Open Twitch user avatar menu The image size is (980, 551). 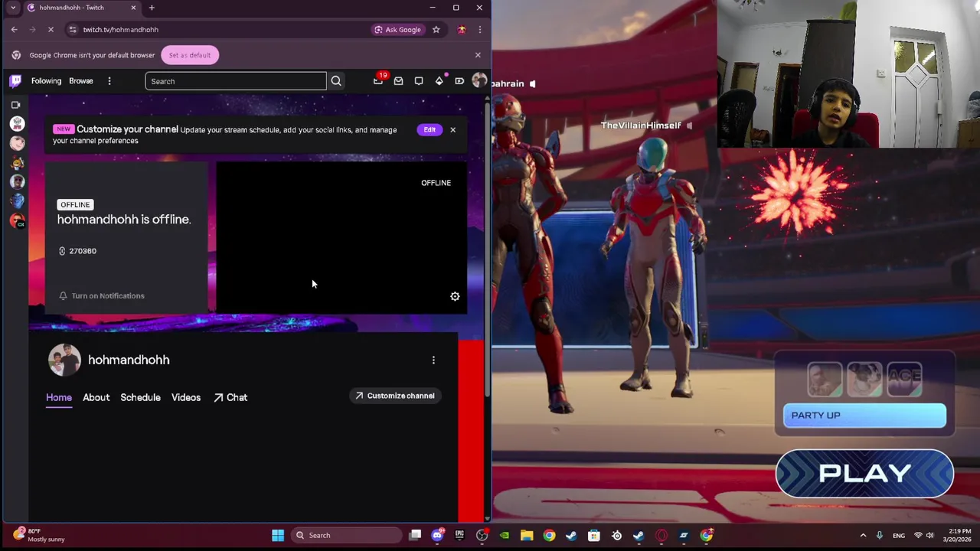[x=479, y=80]
